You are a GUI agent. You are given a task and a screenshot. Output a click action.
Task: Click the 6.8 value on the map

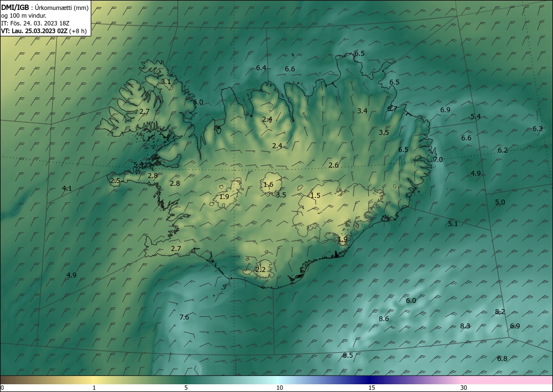point(502,358)
